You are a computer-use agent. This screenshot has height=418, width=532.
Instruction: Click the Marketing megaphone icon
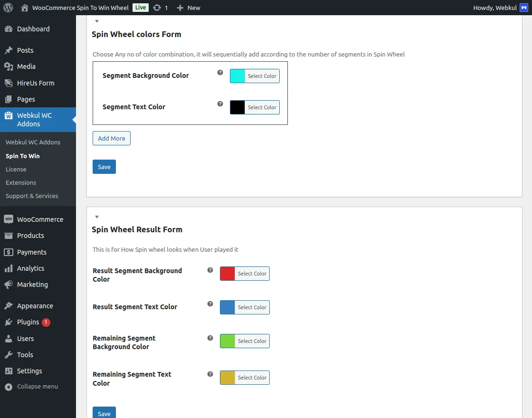pyautogui.click(x=9, y=285)
